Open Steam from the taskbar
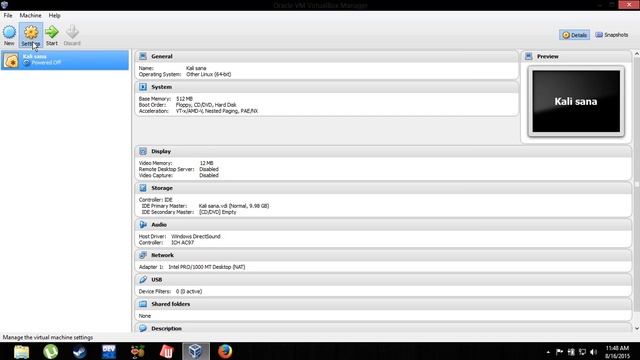 click(80, 351)
